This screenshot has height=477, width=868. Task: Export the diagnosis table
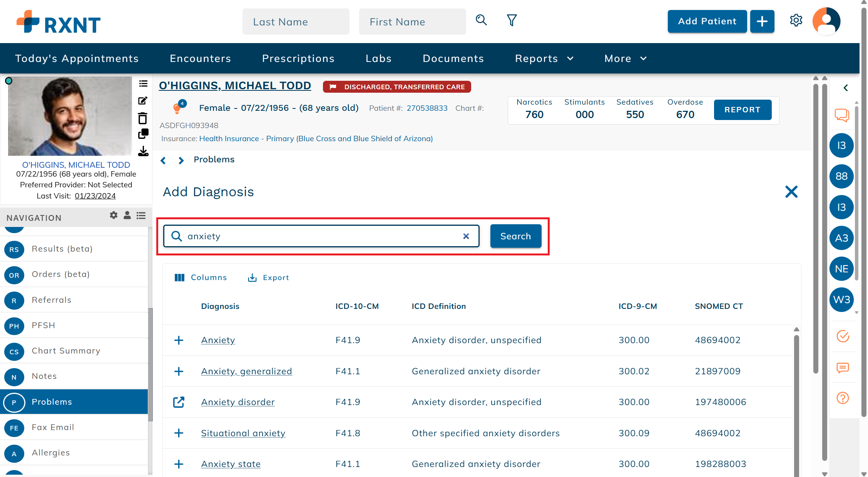click(x=268, y=278)
